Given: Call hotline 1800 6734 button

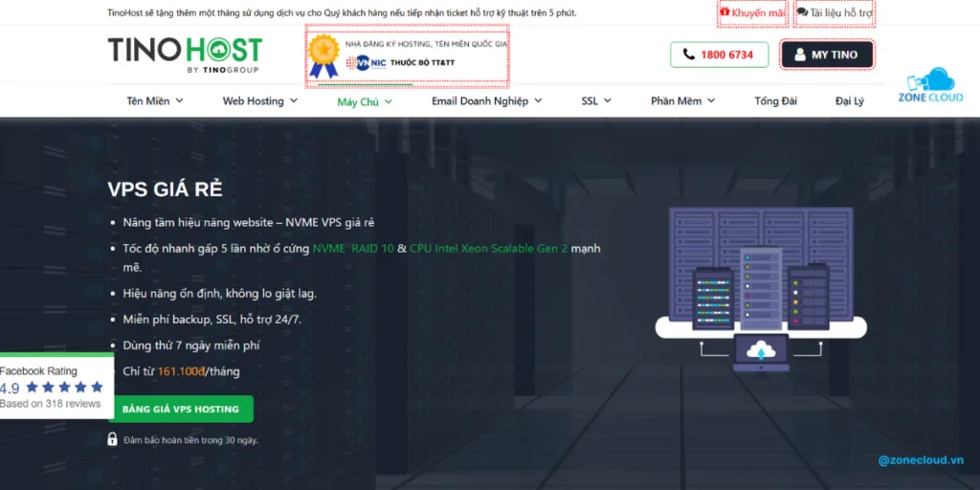Looking at the screenshot, I should tap(720, 55).
